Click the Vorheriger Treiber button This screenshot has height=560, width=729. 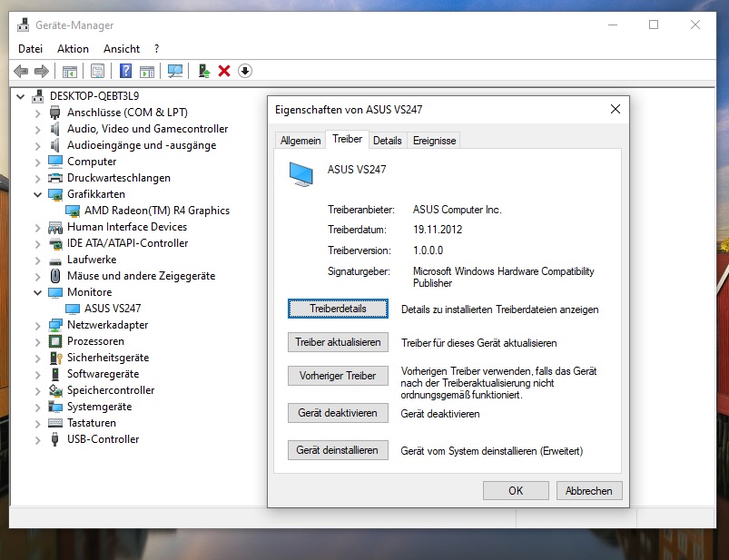point(338,376)
